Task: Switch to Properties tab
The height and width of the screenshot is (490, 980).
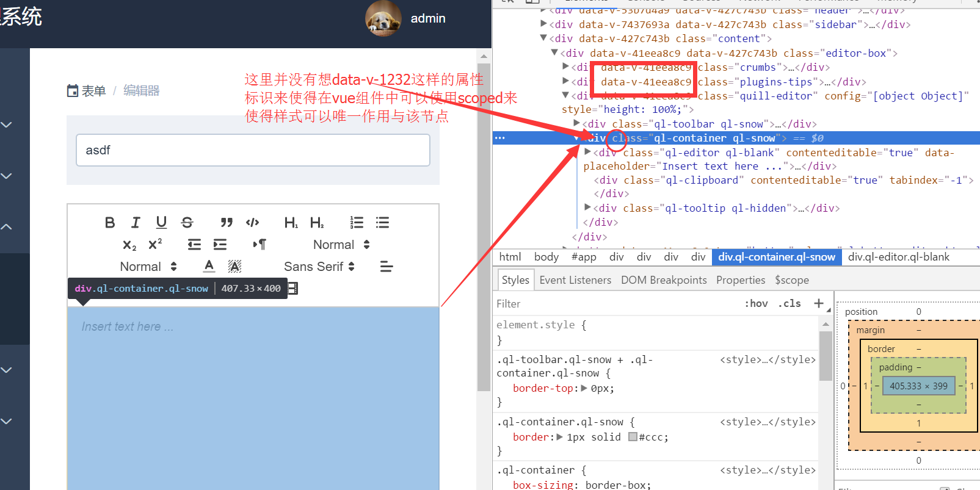Action: pyautogui.click(x=741, y=280)
